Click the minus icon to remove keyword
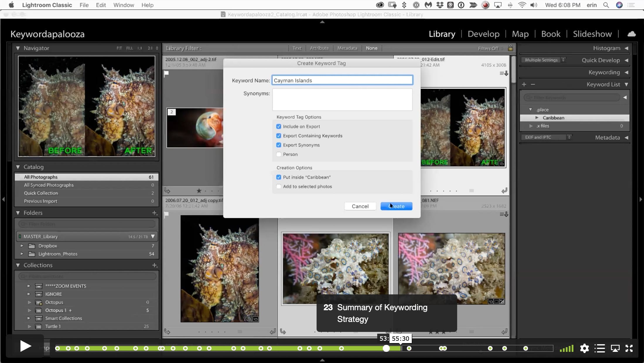Image resolution: width=644 pixels, height=363 pixels. click(x=533, y=84)
